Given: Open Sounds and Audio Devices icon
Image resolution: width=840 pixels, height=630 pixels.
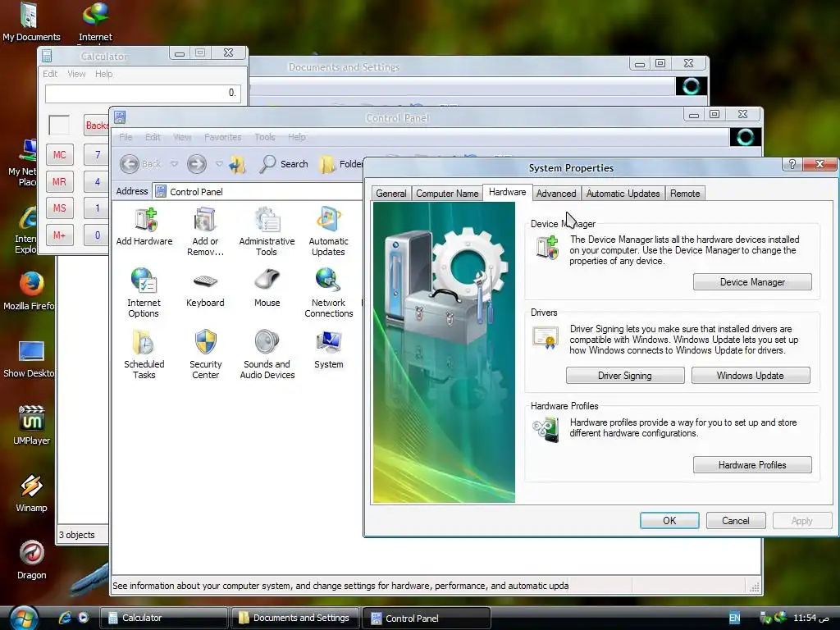Looking at the screenshot, I should point(267,355).
